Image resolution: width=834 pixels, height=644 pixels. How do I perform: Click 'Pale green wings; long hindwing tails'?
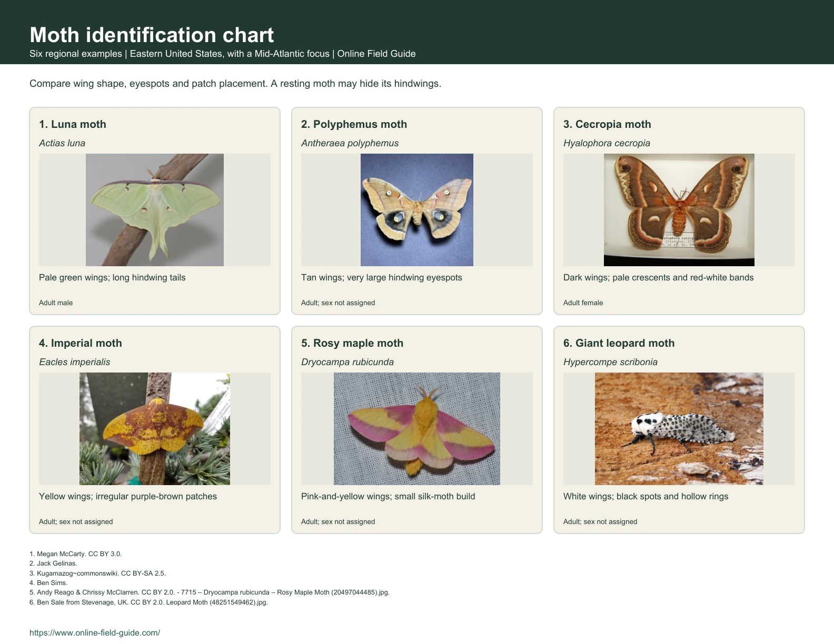pos(112,277)
